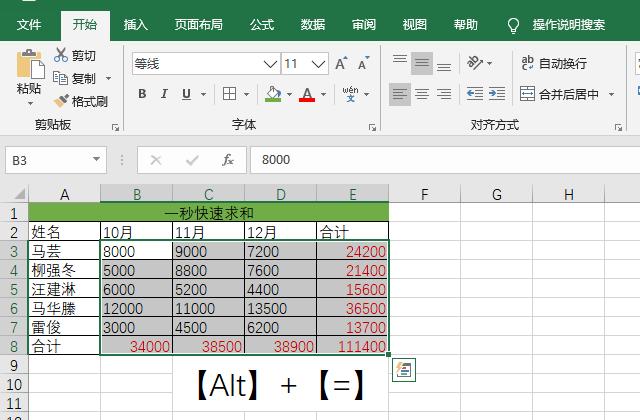Open clipboard pane dialog launcher
The height and width of the screenshot is (420, 640).
[116, 128]
